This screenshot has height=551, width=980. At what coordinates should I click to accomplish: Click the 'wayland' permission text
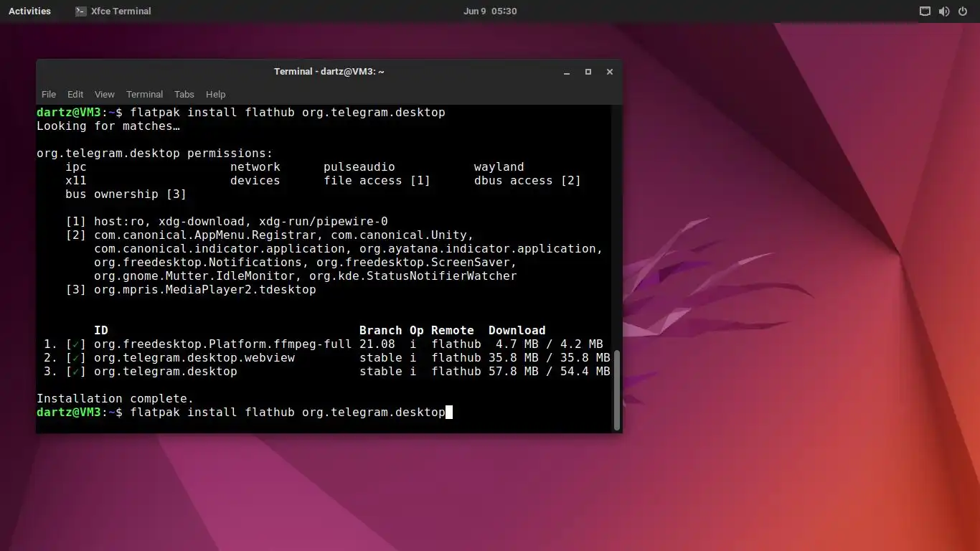click(x=499, y=167)
